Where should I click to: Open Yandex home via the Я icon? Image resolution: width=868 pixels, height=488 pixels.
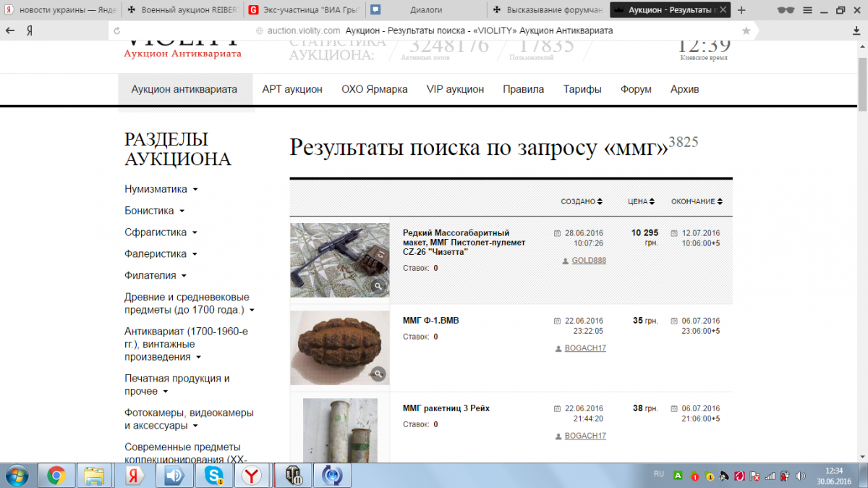30,31
